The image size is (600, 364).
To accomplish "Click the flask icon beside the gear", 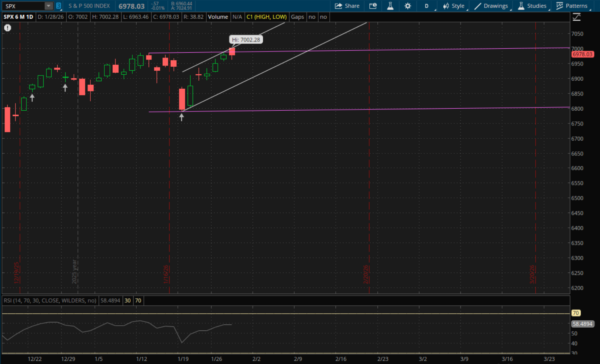I will coord(390,6).
